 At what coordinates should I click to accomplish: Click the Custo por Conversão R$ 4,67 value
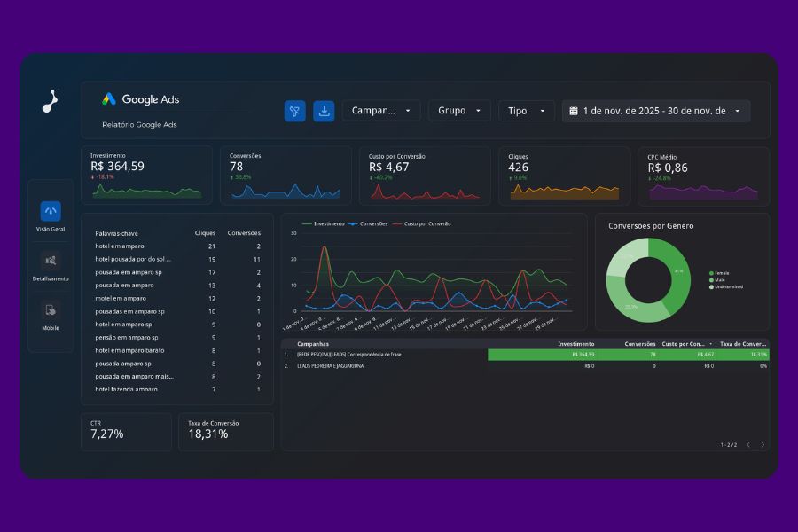click(x=389, y=167)
